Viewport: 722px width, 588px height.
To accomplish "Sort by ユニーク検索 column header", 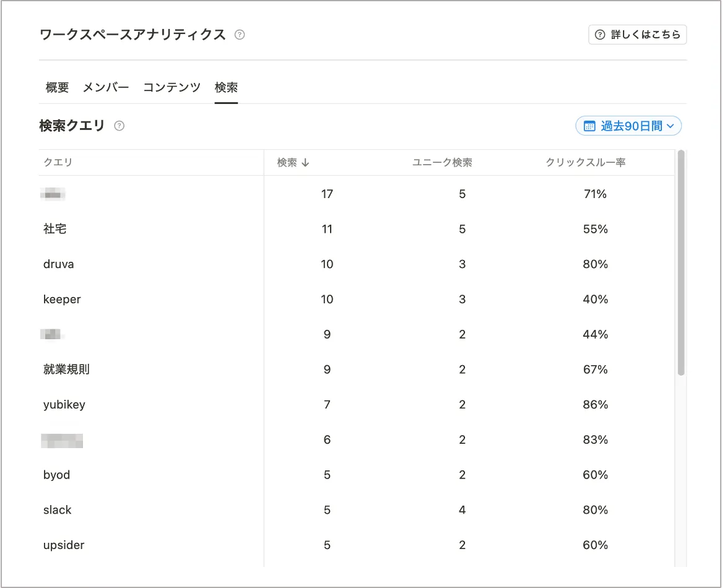I will pos(442,163).
